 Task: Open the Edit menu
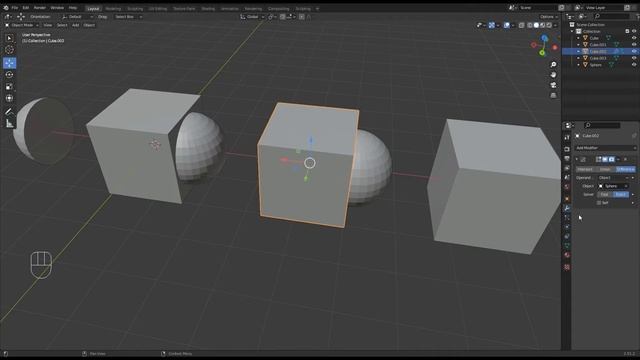click(26, 8)
